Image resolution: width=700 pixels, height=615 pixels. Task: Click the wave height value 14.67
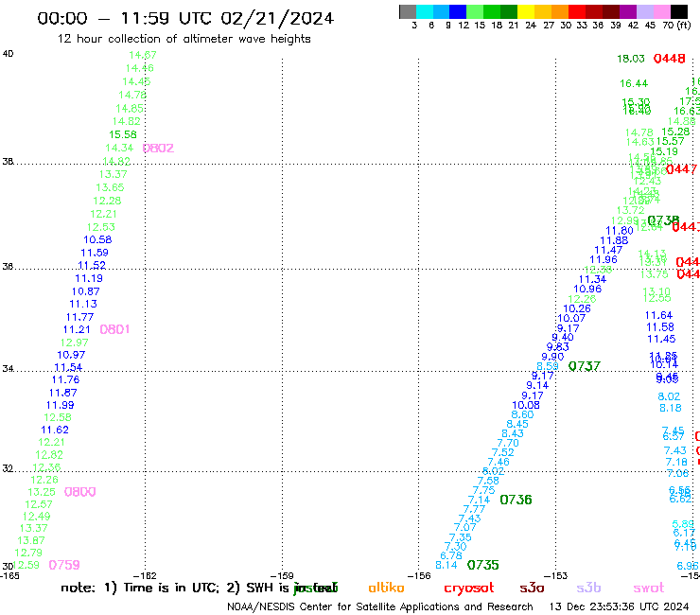[143, 55]
